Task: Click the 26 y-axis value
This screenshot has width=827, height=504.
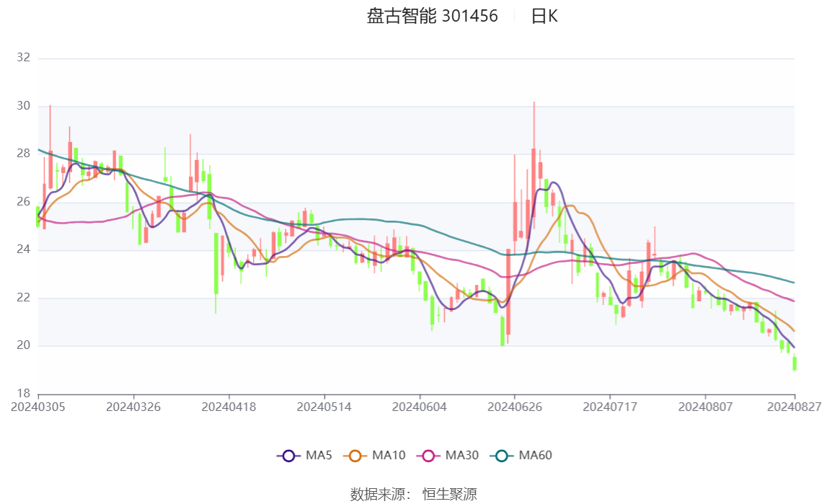Action: click(23, 202)
